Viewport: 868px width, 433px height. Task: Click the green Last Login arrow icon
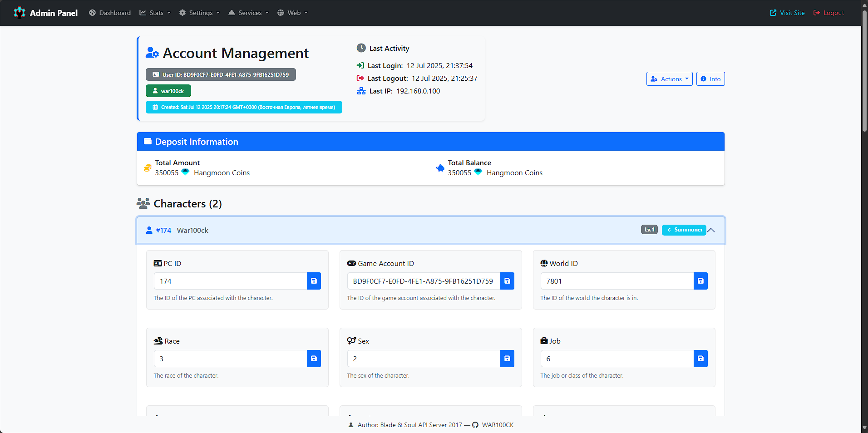click(360, 65)
